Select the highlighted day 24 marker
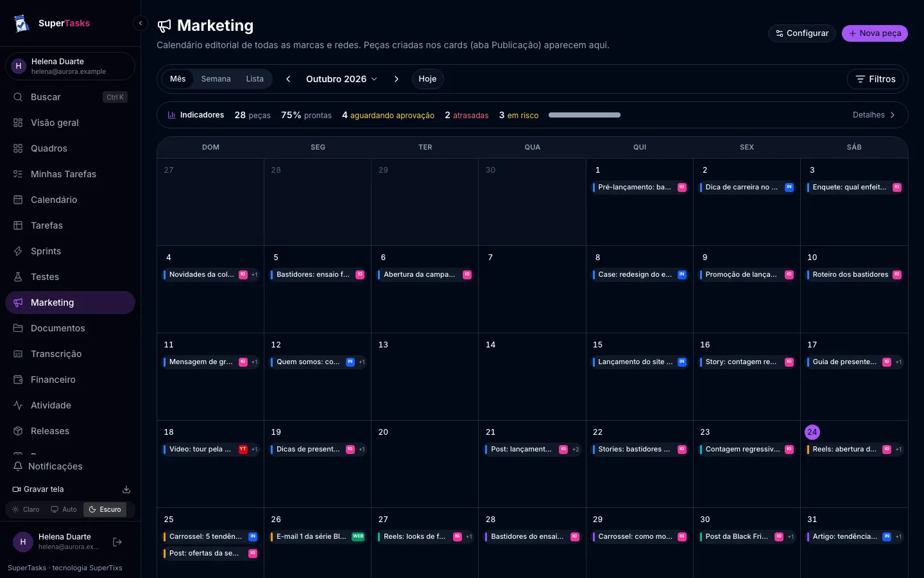924x578 pixels. click(x=812, y=432)
